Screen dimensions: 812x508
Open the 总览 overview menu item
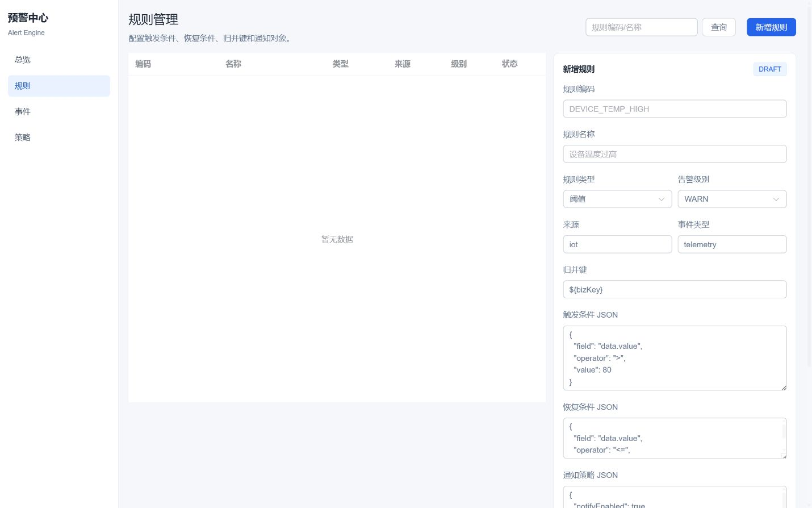(x=59, y=60)
